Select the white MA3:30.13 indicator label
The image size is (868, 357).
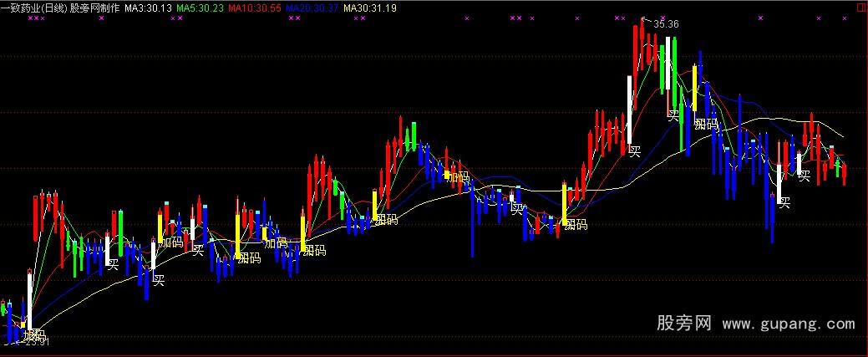coord(148,8)
